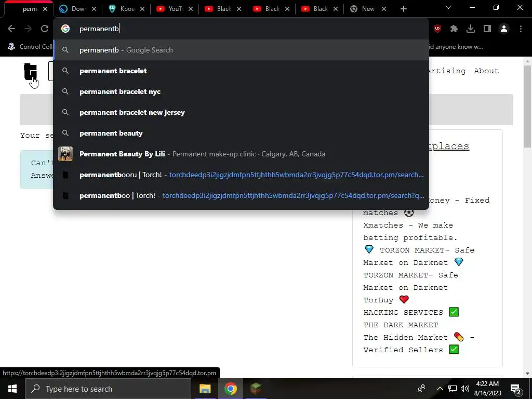Click Windows taskbar search box
This screenshot has height=399, width=532.
coord(108,389)
